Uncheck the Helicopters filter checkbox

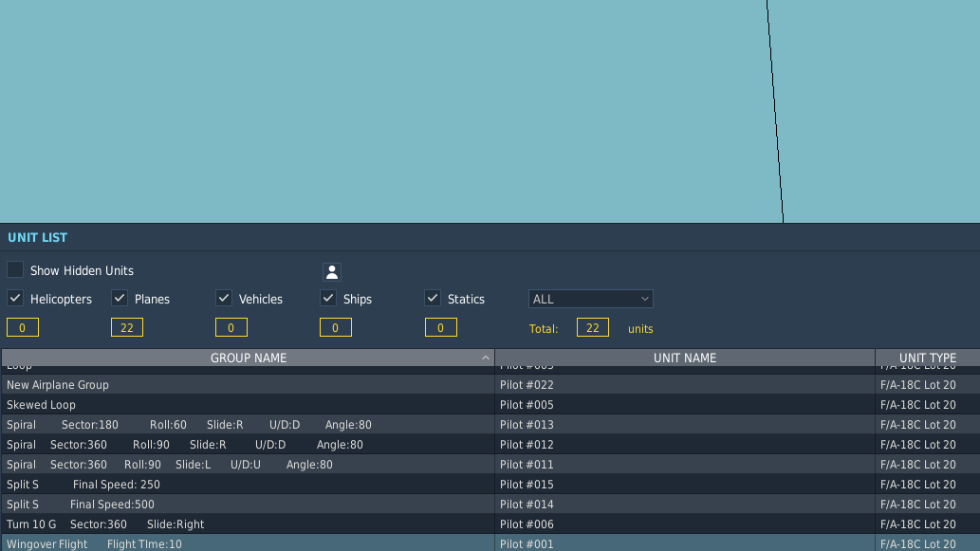coord(15,298)
